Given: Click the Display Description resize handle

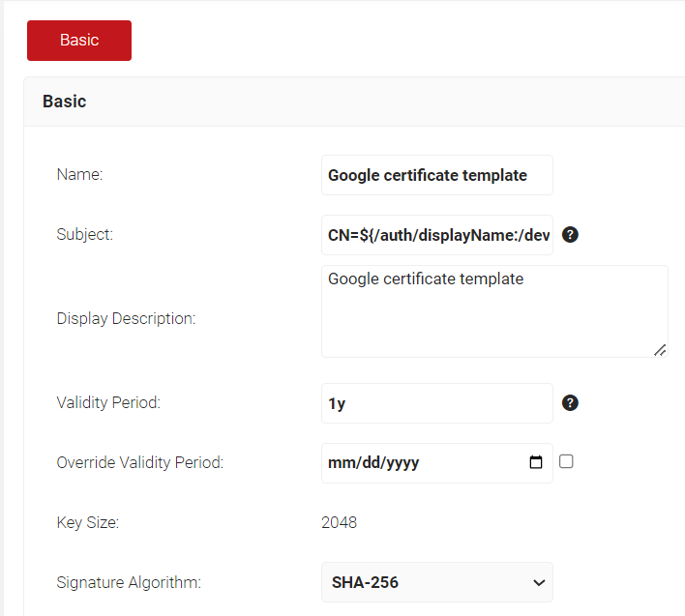Looking at the screenshot, I should tap(660, 349).
